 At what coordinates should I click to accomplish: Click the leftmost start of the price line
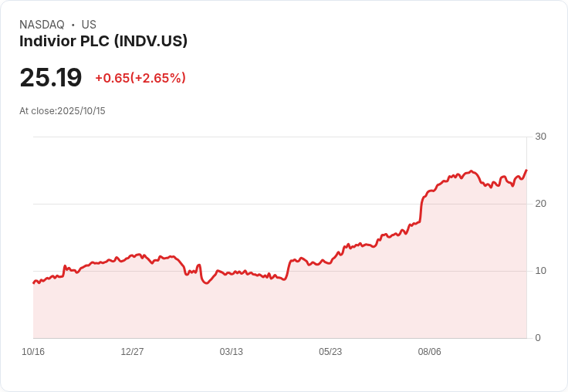coord(33,282)
